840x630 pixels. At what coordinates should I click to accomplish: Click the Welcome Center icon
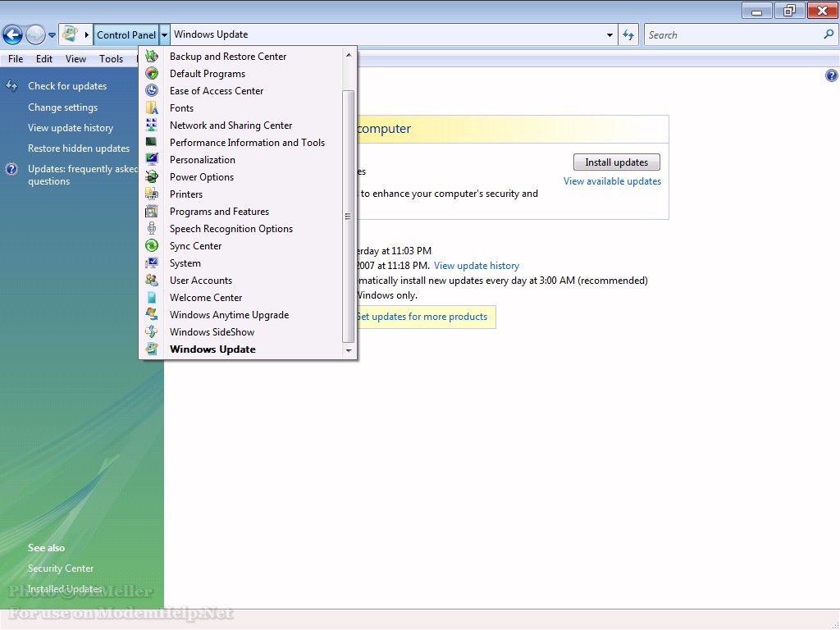(152, 297)
